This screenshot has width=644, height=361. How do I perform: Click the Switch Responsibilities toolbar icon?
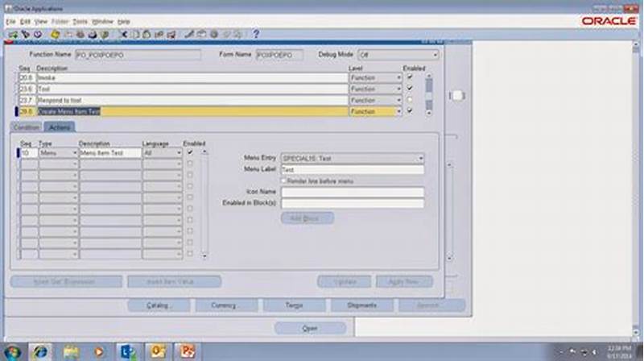pyautogui.click(x=80, y=35)
